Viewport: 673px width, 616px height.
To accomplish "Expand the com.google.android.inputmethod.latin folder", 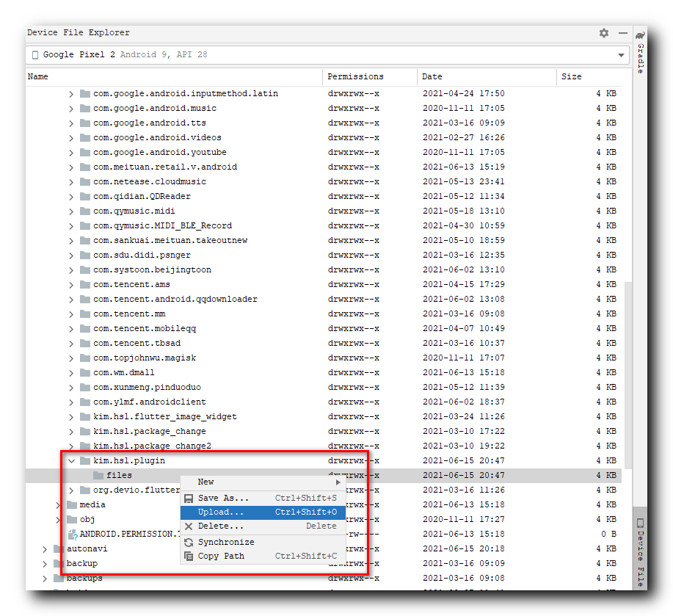I will tap(71, 93).
